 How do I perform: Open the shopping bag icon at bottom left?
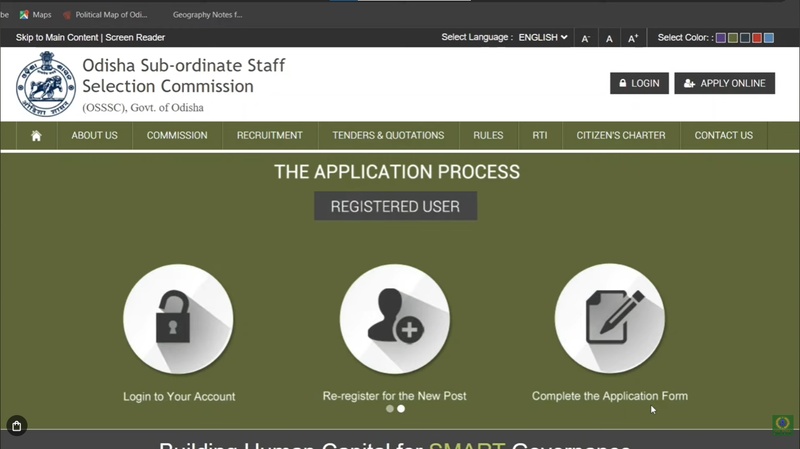(x=17, y=426)
